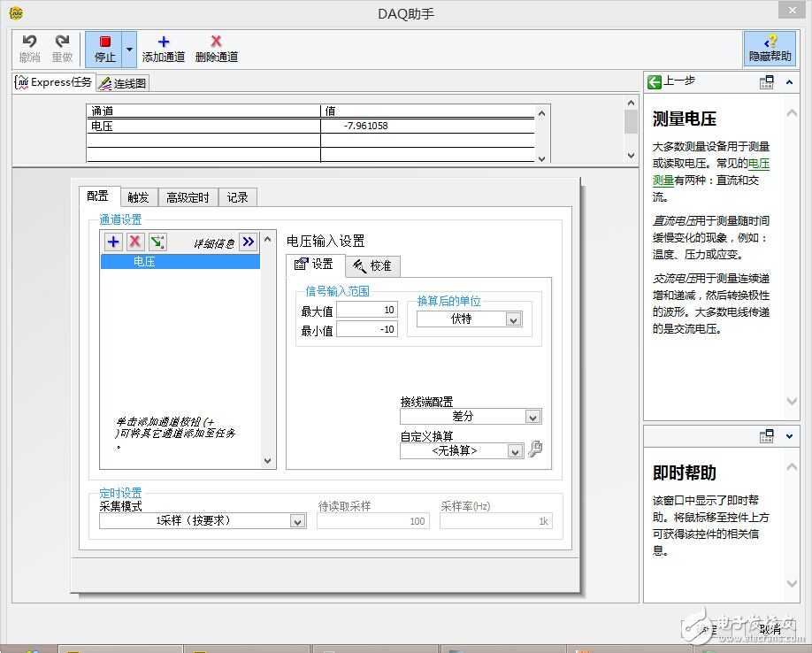Screen dimensions: 812x653
Task: Click the 最小值 input field
Action: (x=367, y=329)
